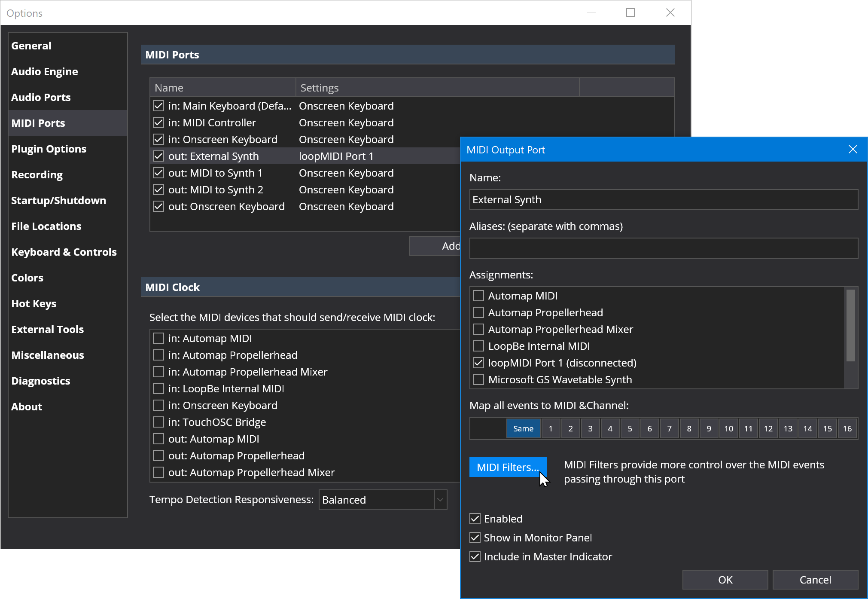Maximize the Options window
This screenshot has width=868, height=599.
630,12
